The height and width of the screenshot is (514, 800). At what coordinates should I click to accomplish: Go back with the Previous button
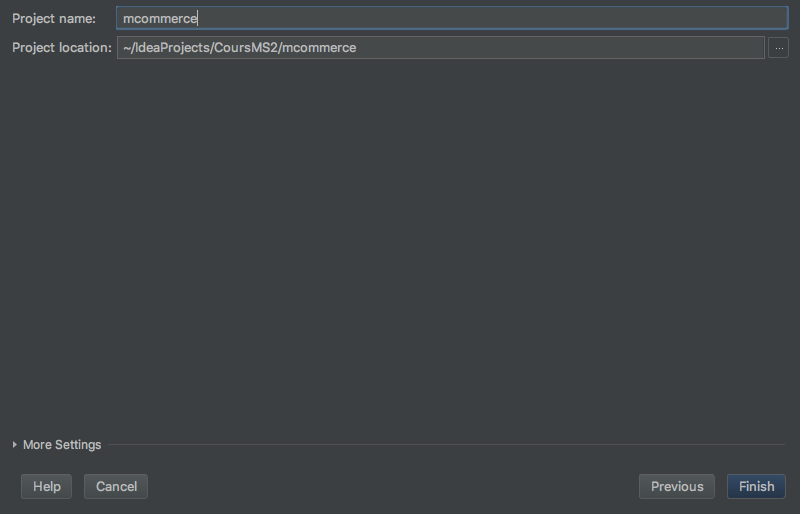click(677, 486)
